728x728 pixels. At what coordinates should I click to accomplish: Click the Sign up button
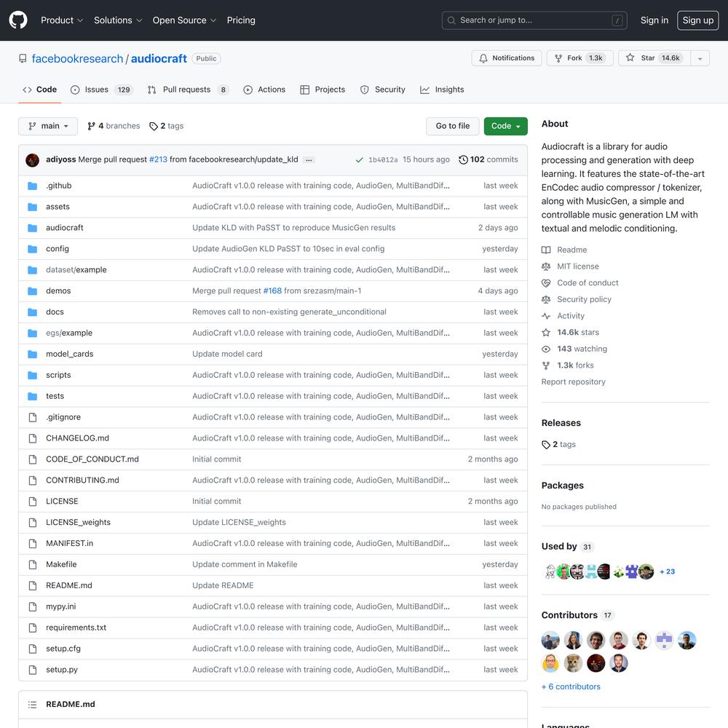[x=698, y=20]
